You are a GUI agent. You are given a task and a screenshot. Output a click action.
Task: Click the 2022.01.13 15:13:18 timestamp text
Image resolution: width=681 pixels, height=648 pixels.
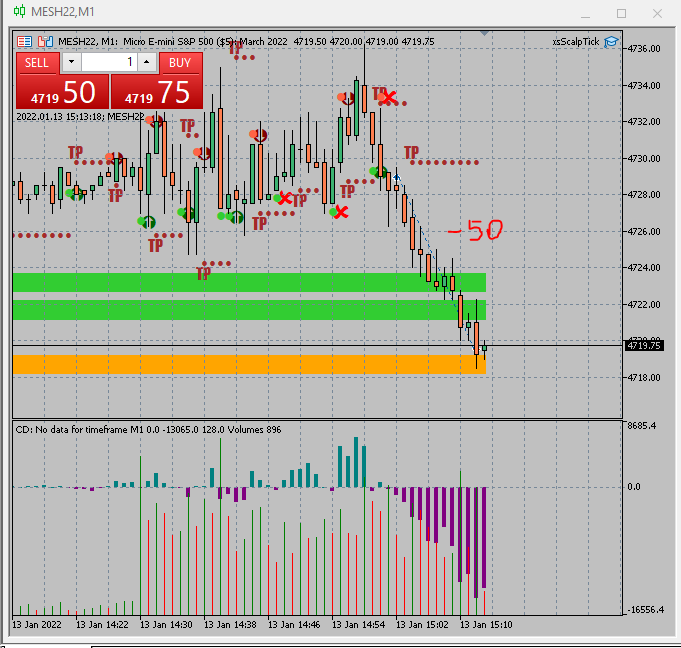click(x=60, y=116)
